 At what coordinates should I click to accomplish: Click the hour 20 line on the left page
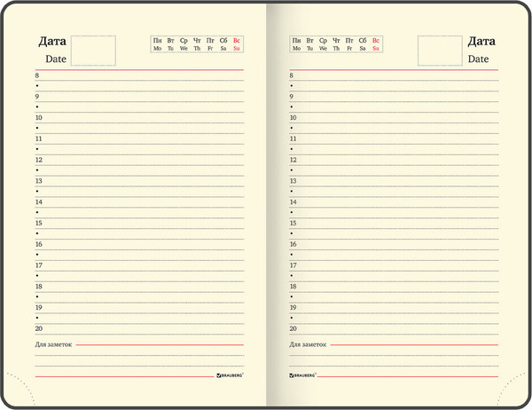[x=133, y=328]
